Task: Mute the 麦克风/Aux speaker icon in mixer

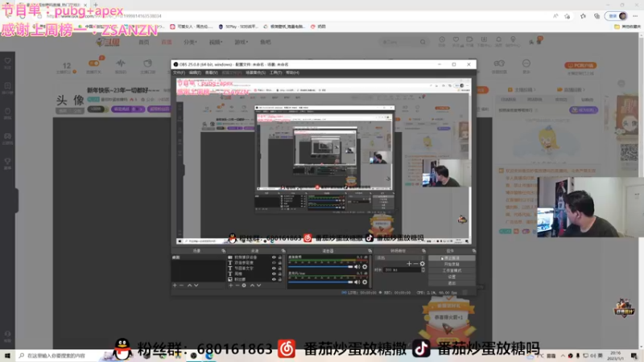Action: click(357, 282)
